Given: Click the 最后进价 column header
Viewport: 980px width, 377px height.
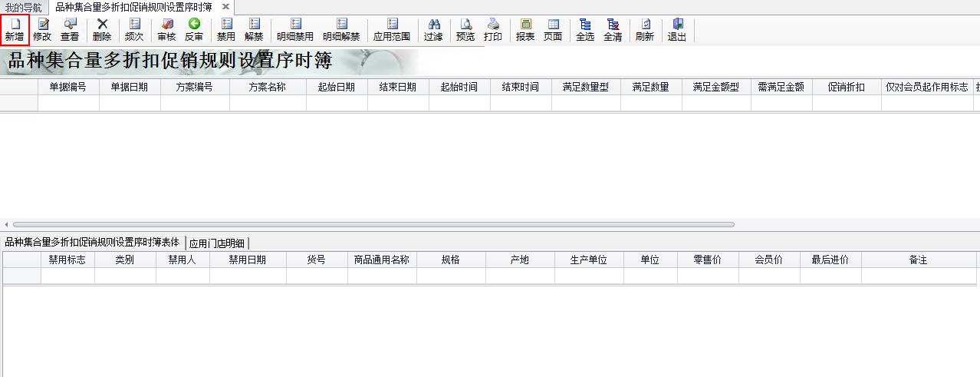Looking at the screenshot, I should click(830, 260).
